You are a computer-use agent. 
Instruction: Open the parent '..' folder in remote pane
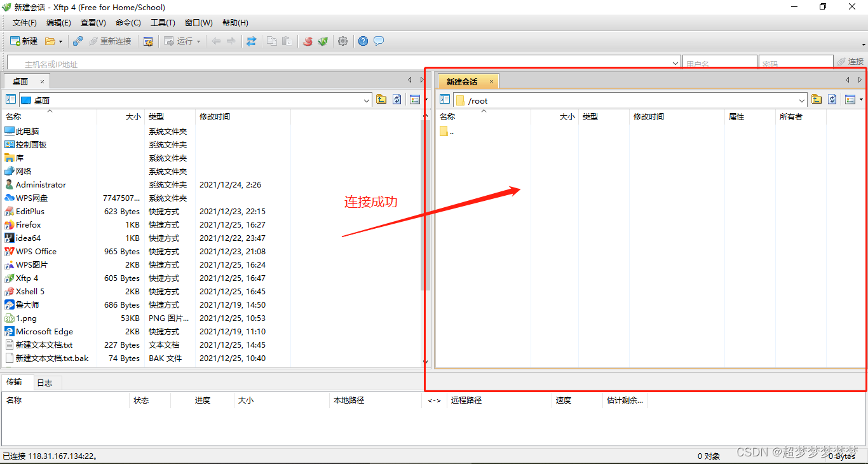(447, 132)
